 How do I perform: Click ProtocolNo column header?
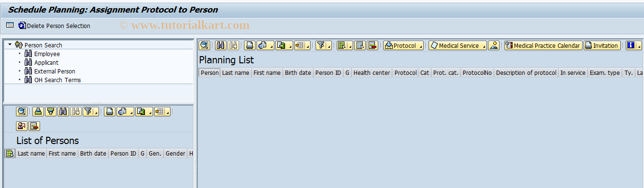(x=477, y=73)
